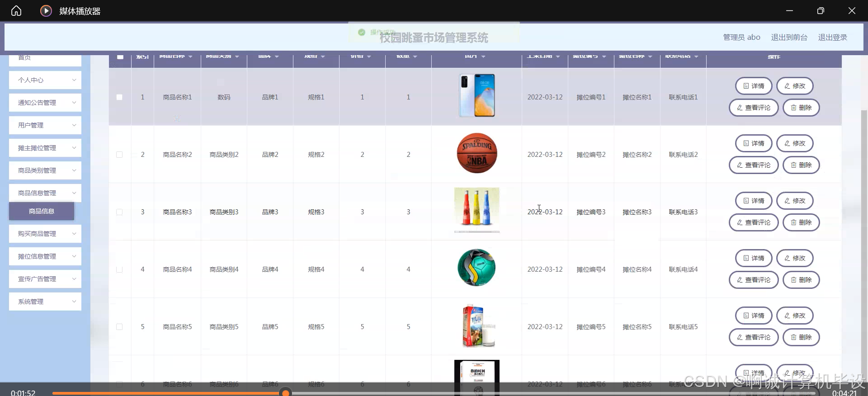This screenshot has height=396, width=868.
Task: Expand the 系统管理 menu
Action: coord(45,302)
